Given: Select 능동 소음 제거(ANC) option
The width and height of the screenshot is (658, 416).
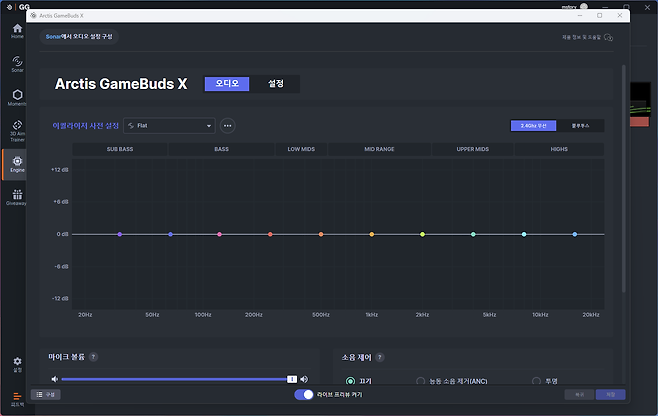Looking at the screenshot, I should point(420,381).
